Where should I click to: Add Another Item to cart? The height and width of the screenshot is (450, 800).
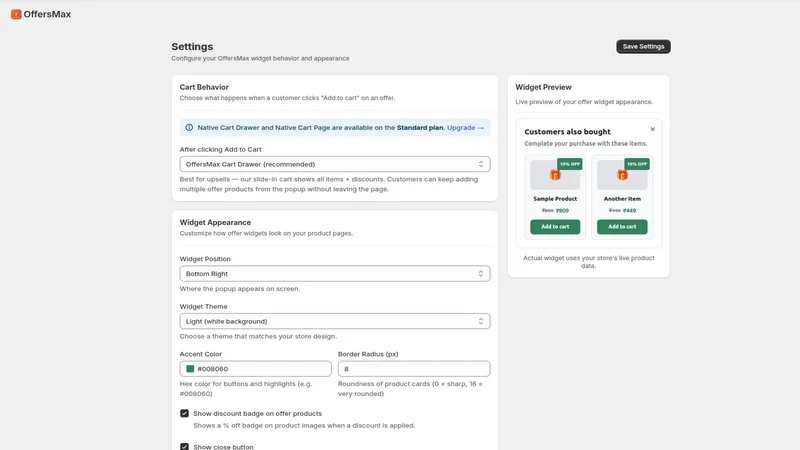pyautogui.click(x=622, y=227)
